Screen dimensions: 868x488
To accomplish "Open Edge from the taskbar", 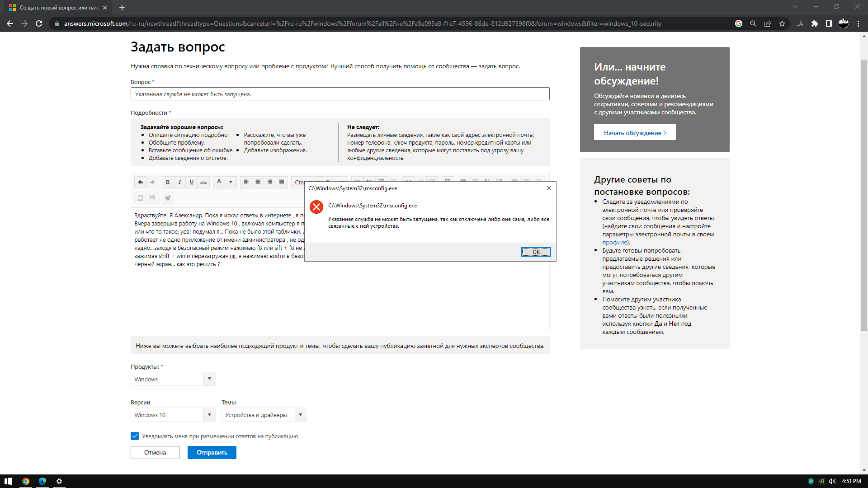I will [x=42, y=481].
